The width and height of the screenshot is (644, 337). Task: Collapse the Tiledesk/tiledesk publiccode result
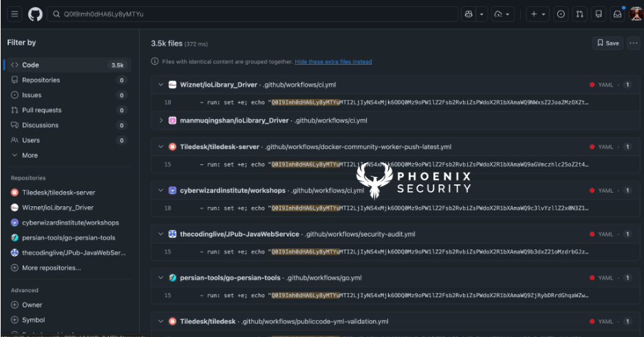[160, 321]
